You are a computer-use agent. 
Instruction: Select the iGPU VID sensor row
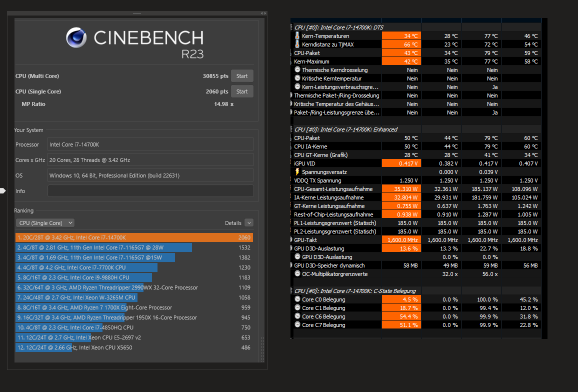point(415,163)
